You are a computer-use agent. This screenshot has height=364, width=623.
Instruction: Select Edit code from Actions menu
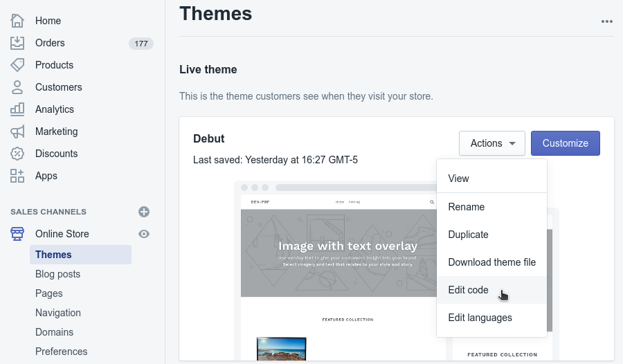(469, 290)
